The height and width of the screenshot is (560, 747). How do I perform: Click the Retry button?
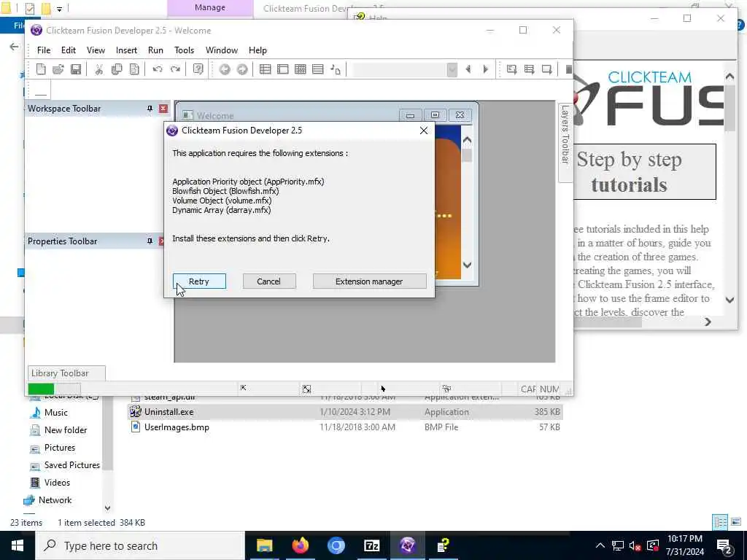(199, 281)
